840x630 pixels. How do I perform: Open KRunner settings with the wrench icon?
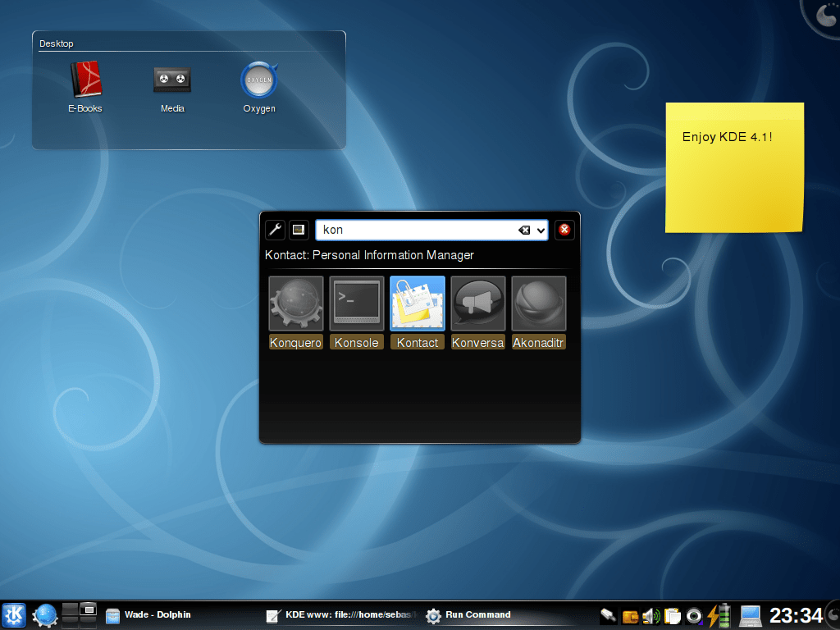pyautogui.click(x=273, y=230)
